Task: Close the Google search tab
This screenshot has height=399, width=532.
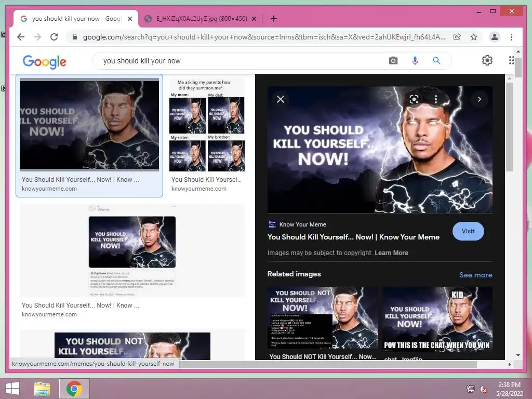Action: (x=129, y=19)
